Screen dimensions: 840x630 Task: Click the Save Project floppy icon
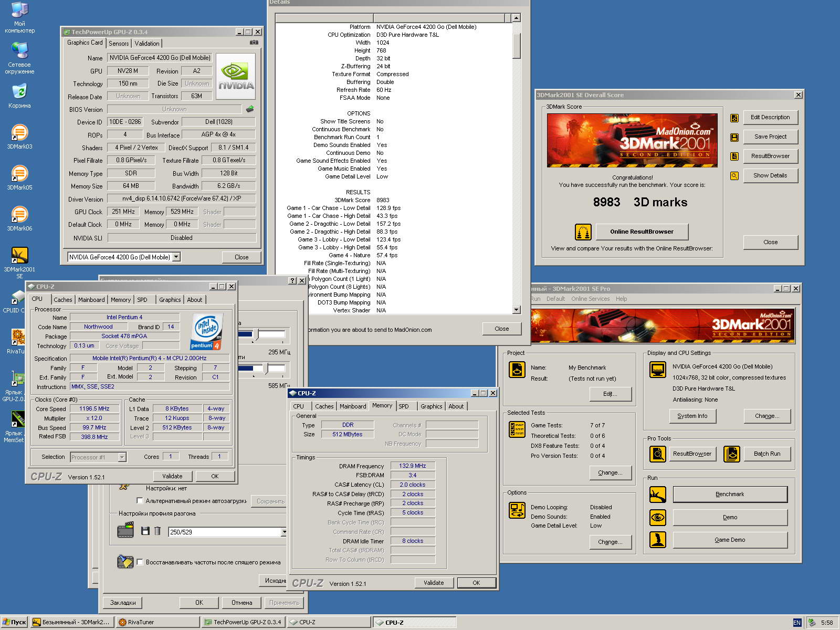tap(734, 138)
